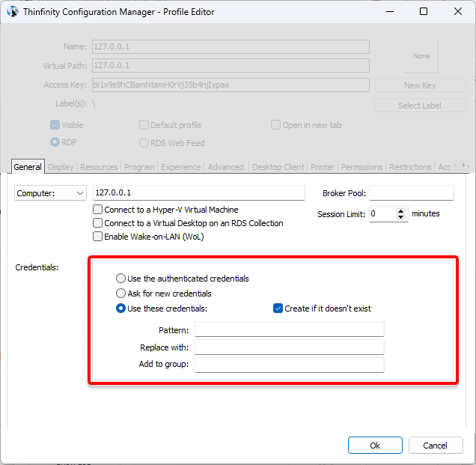Toggle Enable Wake-on-LAN (WoL) checkbox
Screen dimensions: 476x465
tap(97, 237)
